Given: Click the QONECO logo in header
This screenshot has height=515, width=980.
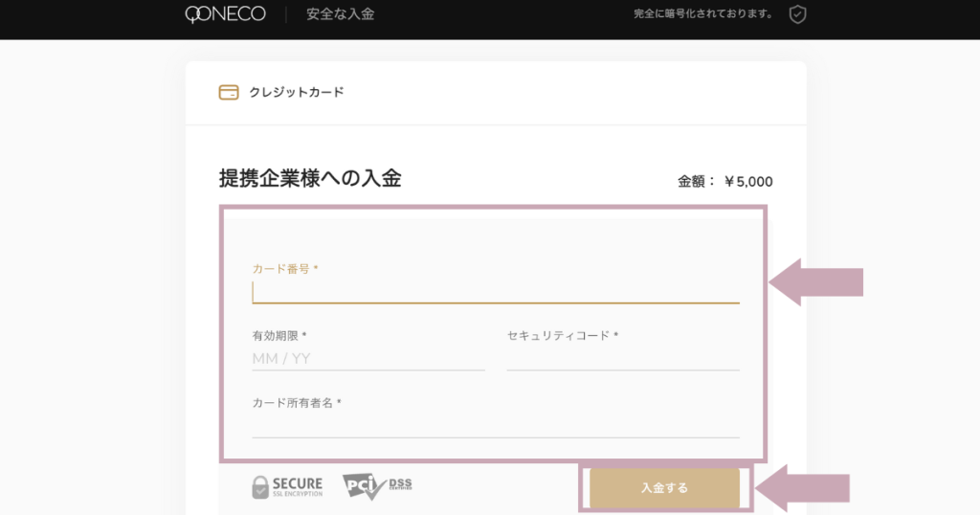Looking at the screenshot, I should click(x=225, y=13).
